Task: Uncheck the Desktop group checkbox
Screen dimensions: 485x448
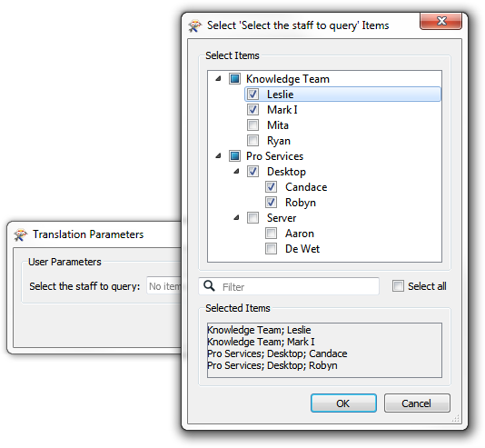Action: 252,172
